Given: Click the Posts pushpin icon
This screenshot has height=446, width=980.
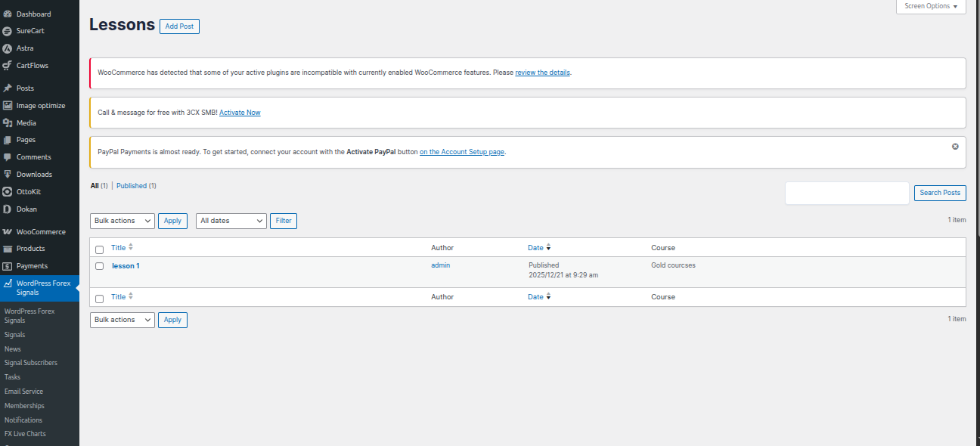Looking at the screenshot, I should coord(8,88).
